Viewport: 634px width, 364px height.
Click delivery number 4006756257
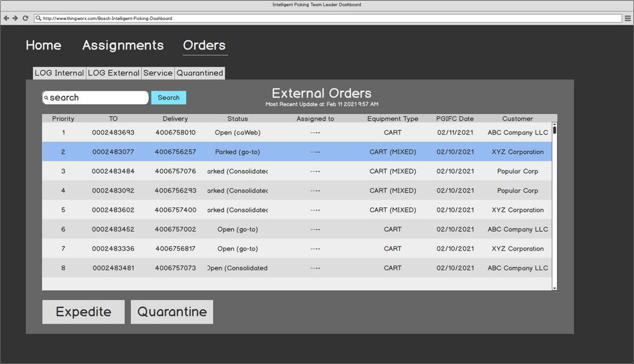pos(175,152)
